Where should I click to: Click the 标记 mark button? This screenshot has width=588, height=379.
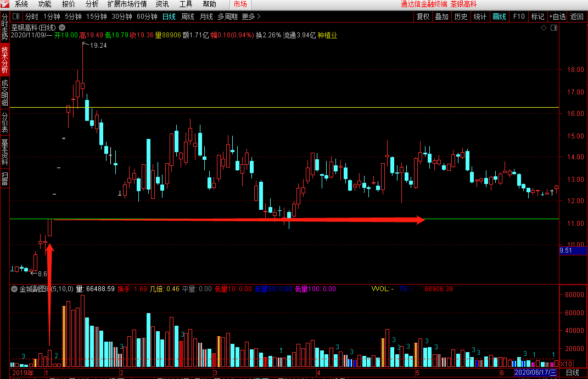coord(537,16)
